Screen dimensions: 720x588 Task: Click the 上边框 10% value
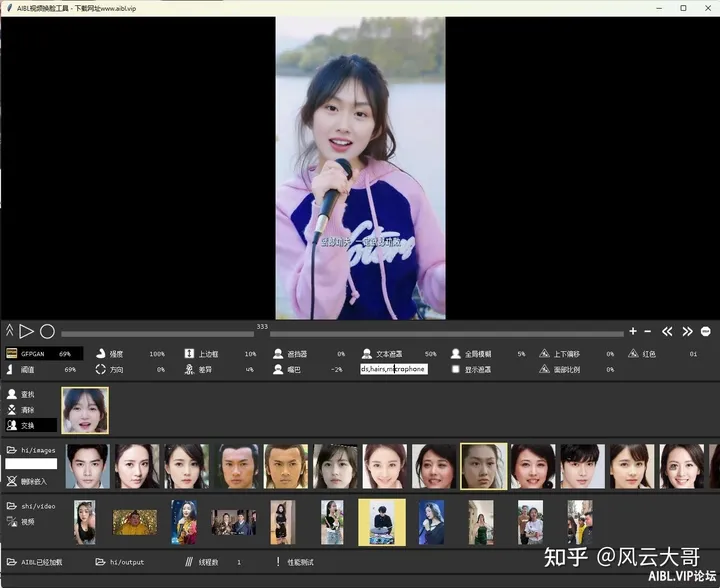[x=250, y=354]
